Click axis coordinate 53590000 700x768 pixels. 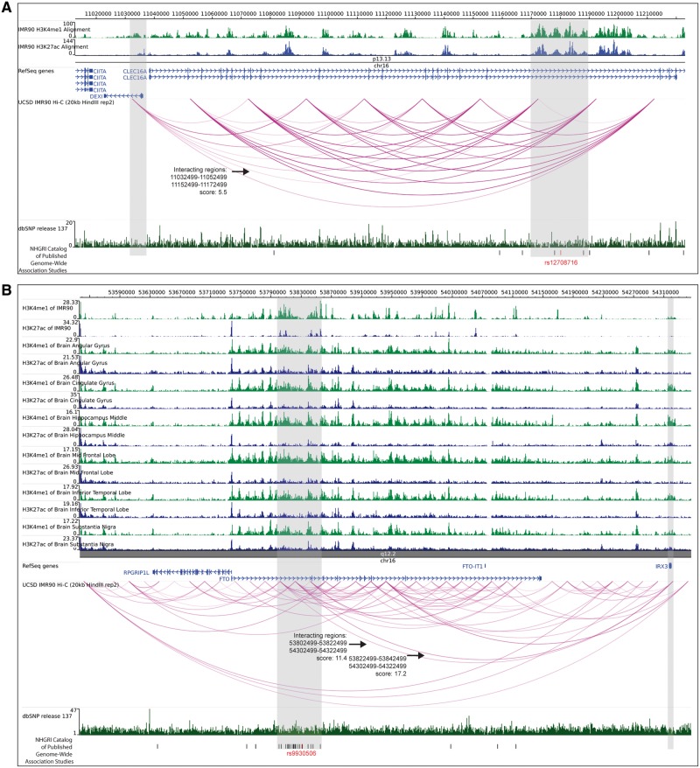(122, 292)
